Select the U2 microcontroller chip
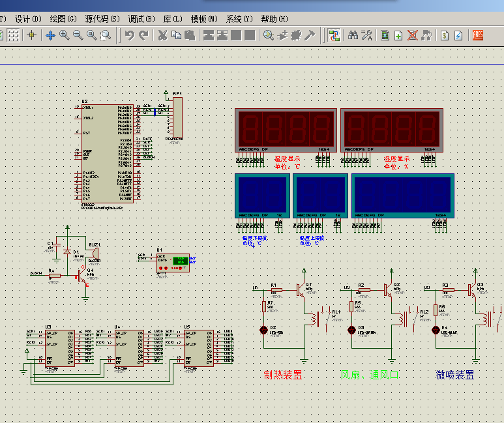Screen dimensions: 504x423 [107, 153]
